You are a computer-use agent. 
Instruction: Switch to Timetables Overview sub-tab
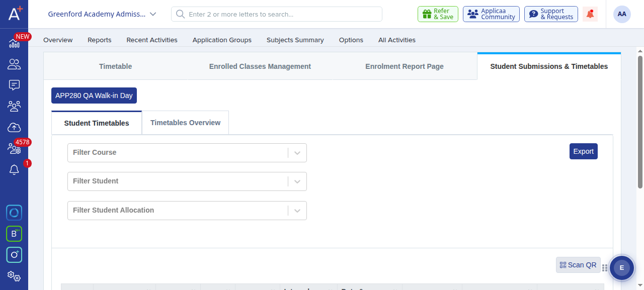pyautogui.click(x=185, y=123)
